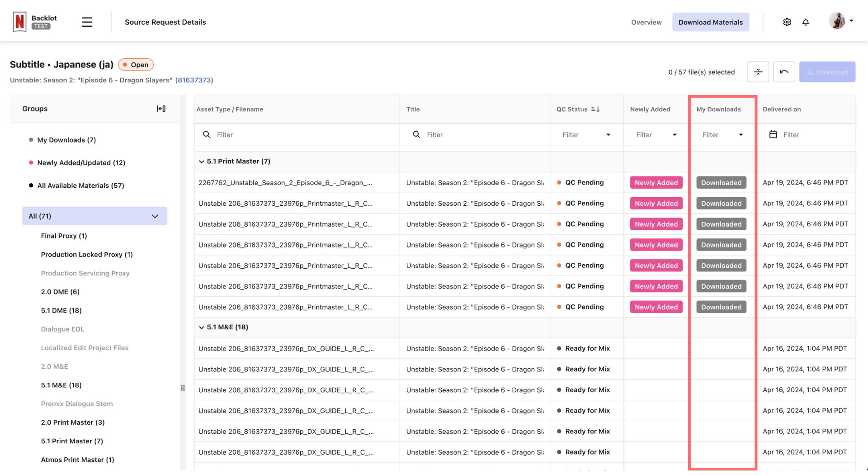This screenshot has height=475, width=868.
Task: Click the undo reset arrow button
Action: [x=784, y=72]
